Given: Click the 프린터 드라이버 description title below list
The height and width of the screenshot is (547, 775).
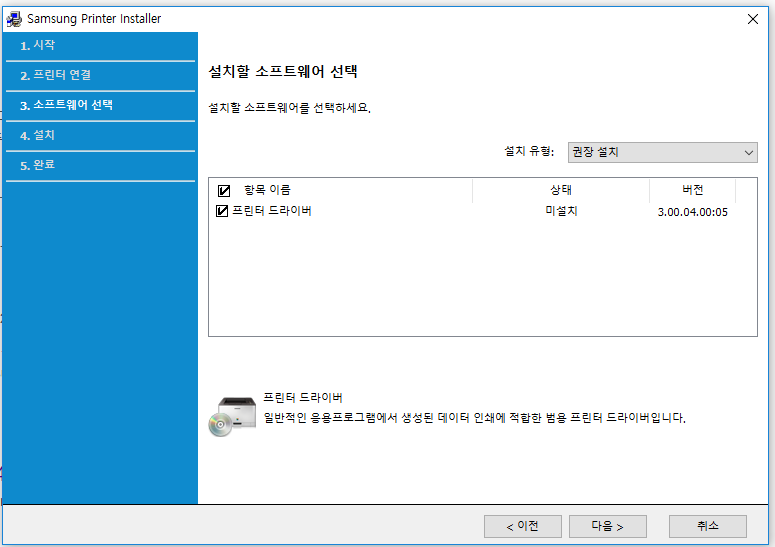Looking at the screenshot, I should click(302, 397).
